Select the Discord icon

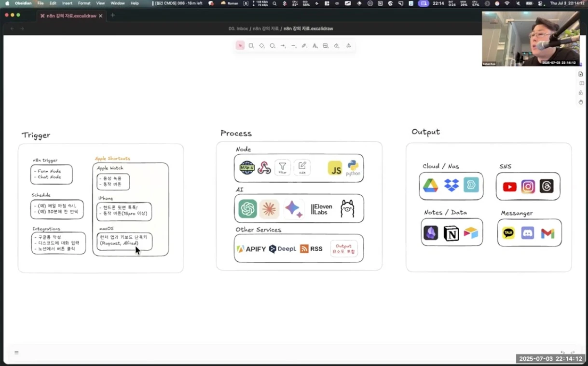click(528, 233)
